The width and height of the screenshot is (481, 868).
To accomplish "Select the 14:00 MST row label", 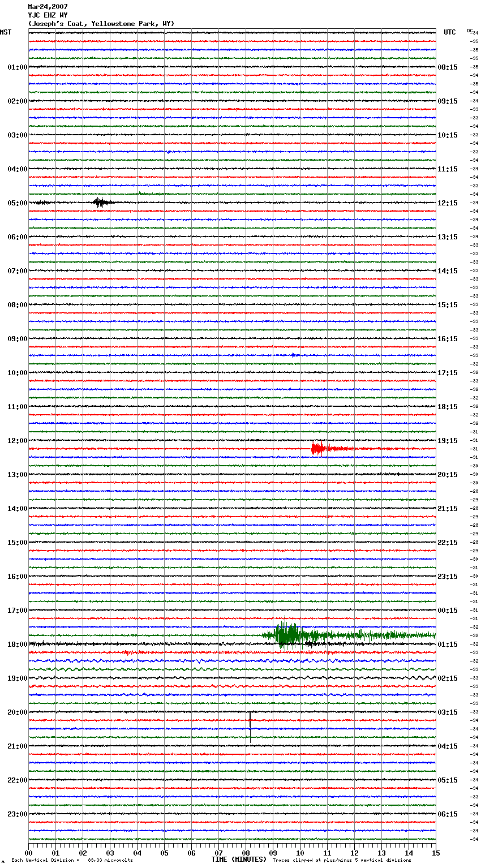I will tap(18, 509).
